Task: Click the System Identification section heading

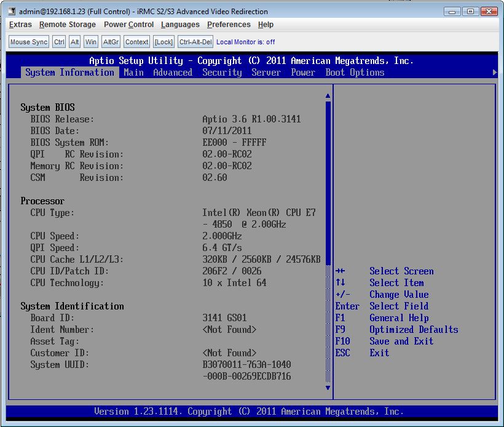Action: click(73, 306)
